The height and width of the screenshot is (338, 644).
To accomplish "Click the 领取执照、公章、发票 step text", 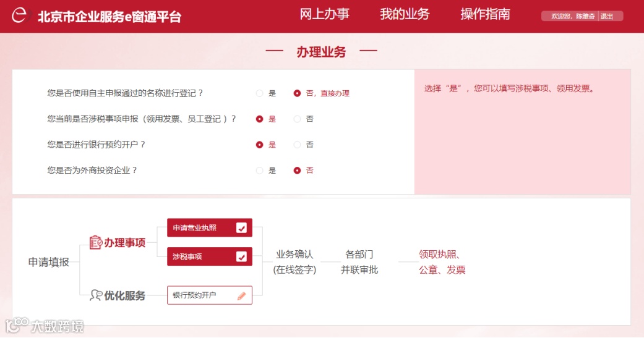I will click(x=442, y=262).
